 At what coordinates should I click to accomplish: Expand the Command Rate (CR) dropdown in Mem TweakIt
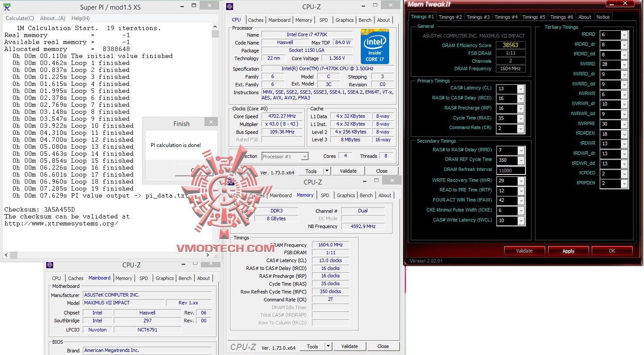tap(521, 129)
